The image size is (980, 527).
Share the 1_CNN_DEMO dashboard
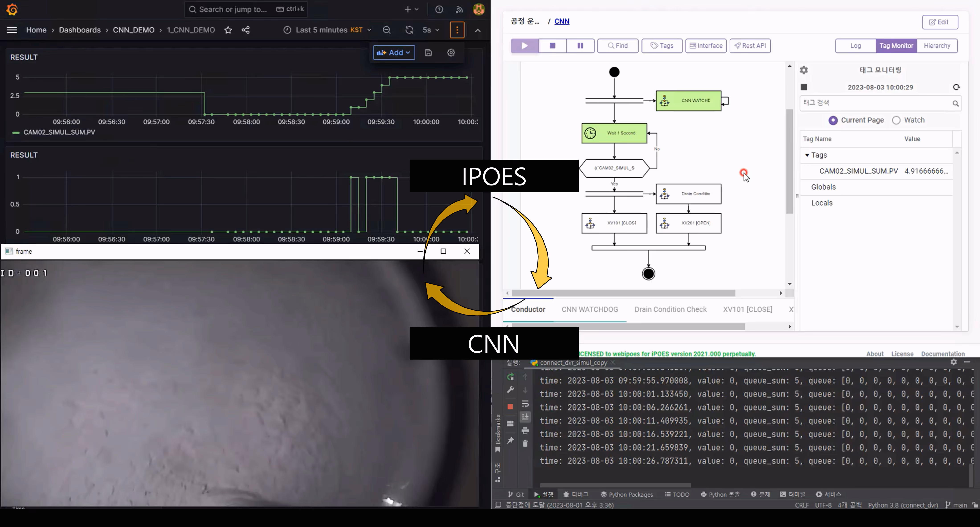[246, 30]
